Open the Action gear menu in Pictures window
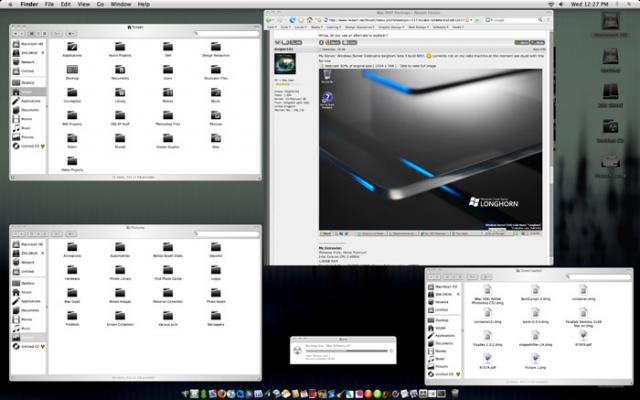Screen dimensions: 640x400 (x=71, y=234)
